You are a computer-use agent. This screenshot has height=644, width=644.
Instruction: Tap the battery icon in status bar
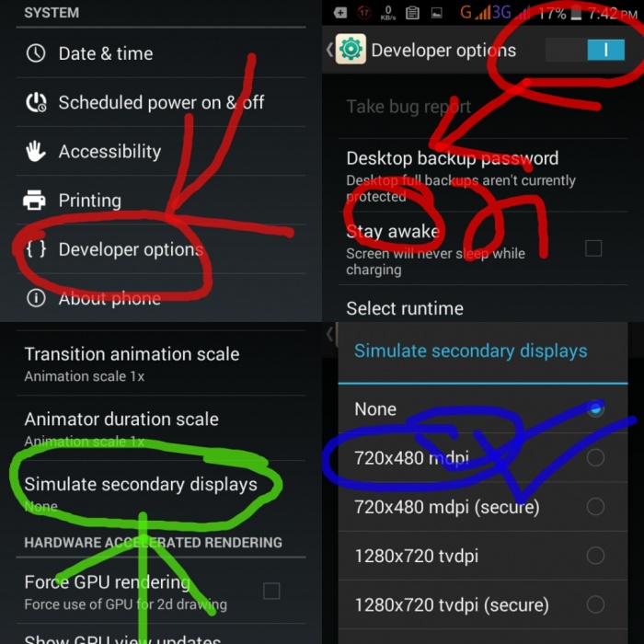point(577,14)
